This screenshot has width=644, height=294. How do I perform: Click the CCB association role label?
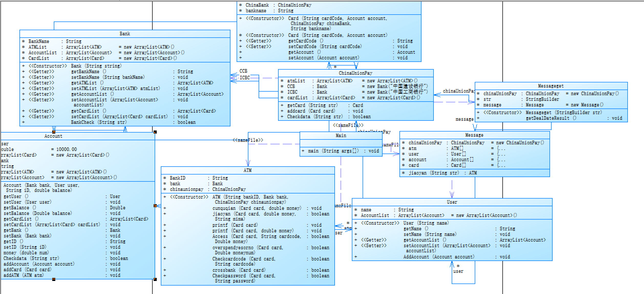point(243,71)
